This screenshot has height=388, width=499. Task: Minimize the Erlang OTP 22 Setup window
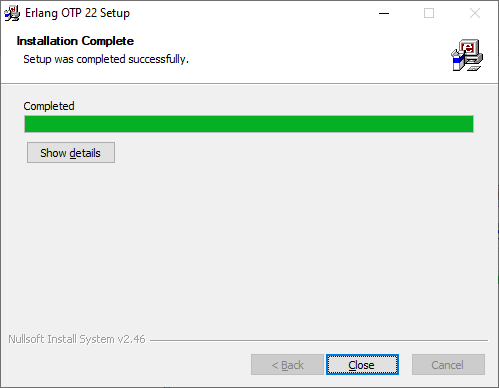384,13
